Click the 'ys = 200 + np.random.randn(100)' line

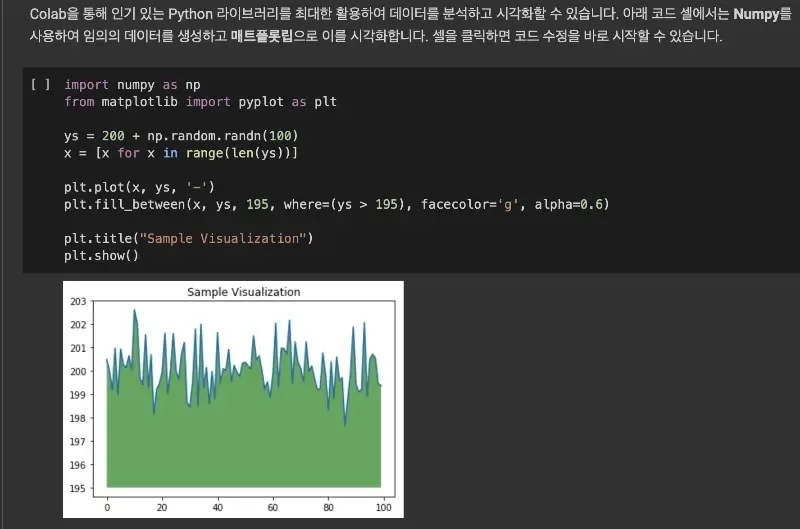(x=180, y=135)
